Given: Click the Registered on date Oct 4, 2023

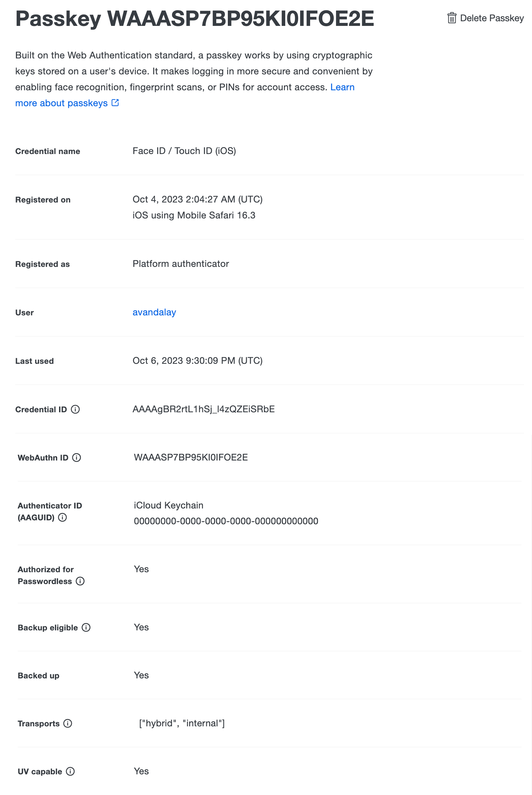Looking at the screenshot, I should (197, 199).
